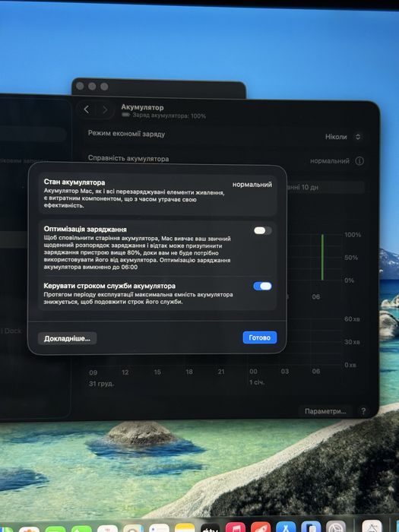Open Apple TV from the Dock
The width and height of the screenshot is (399, 532).
[210, 528]
